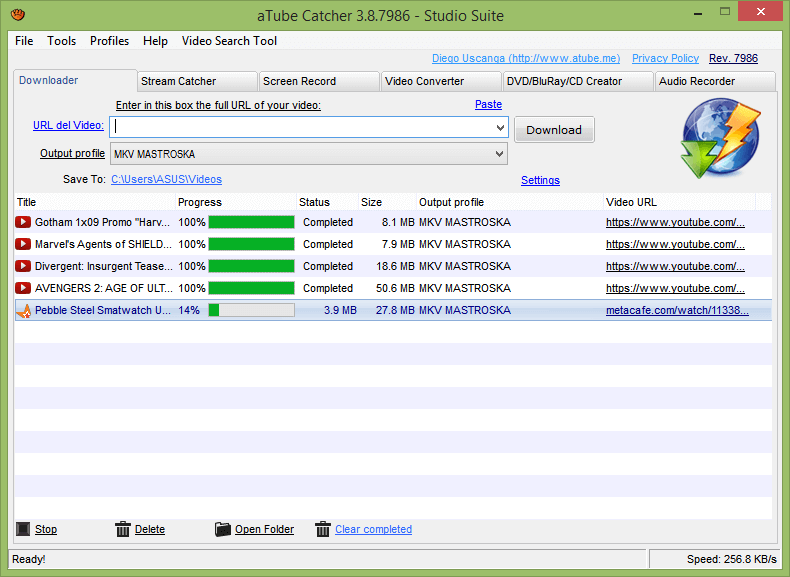The height and width of the screenshot is (577, 790).
Task: Click the YouTube icon beside Gotham 1x09 Promo
Action: click(x=23, y=222)
